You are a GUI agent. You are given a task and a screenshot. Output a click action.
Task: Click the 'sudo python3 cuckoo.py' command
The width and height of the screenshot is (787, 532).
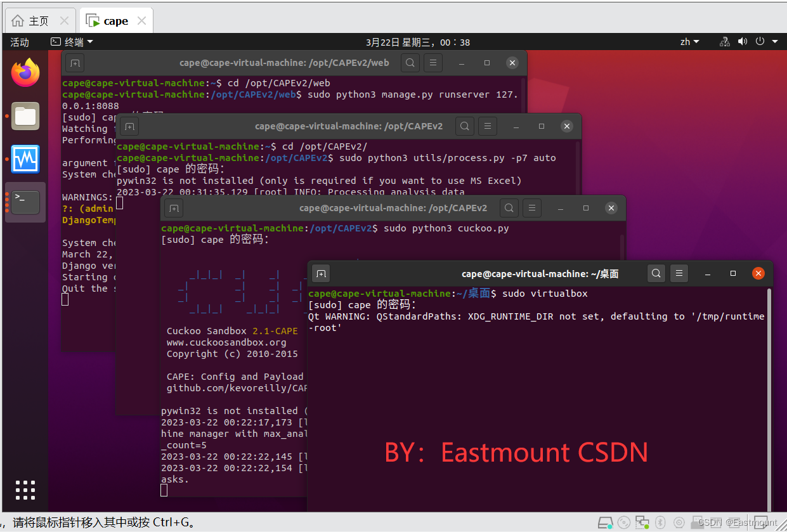coord(446,228)
